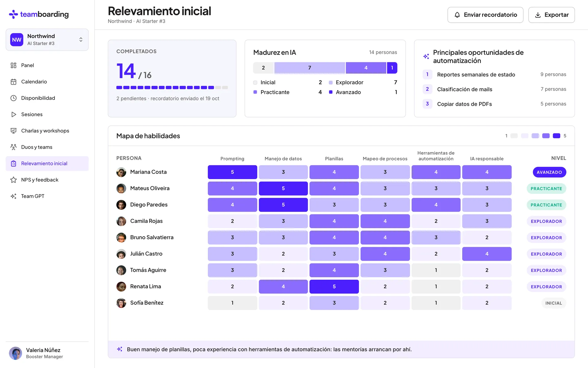The height and width of the screenshot is (368, 588).
Task: Open the Panel icon in sidebar
Action: pyautogui.click(x=13, y=65)
